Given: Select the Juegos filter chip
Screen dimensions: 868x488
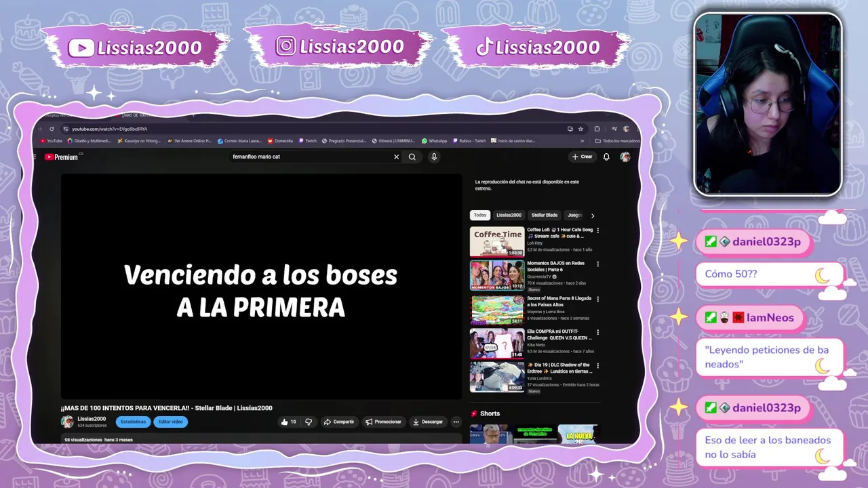Looking at the screenshot, I should (574, 216).
